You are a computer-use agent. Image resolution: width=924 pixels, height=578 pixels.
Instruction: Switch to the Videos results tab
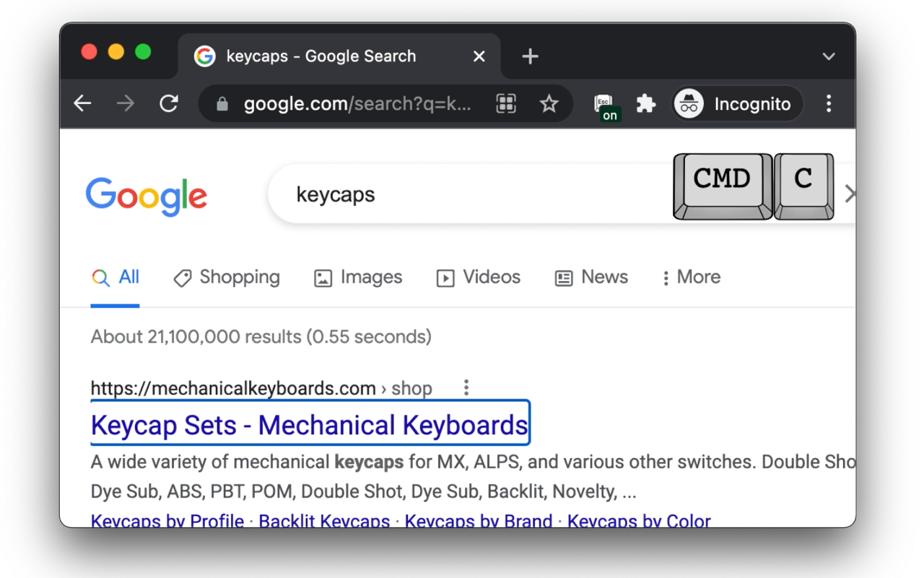click(479, 277)
